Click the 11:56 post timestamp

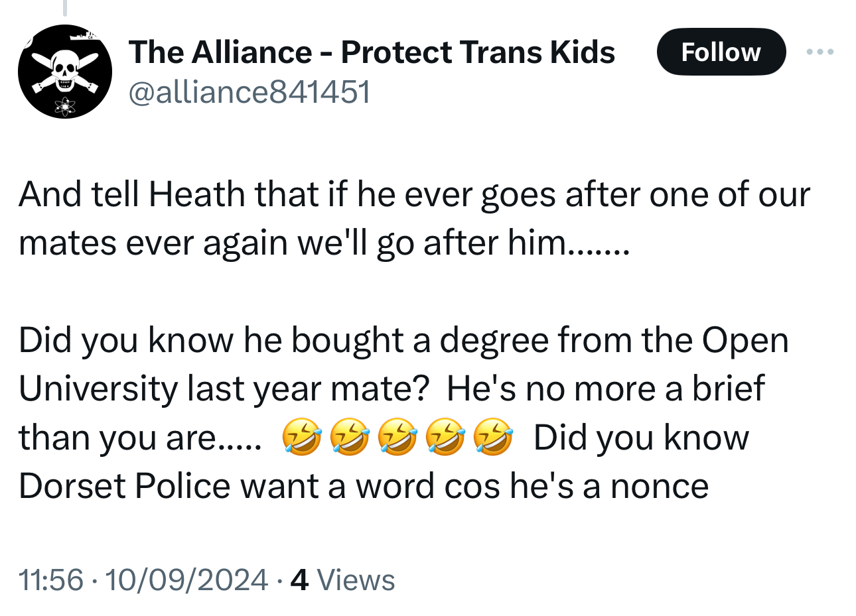(x=51, y=580)
